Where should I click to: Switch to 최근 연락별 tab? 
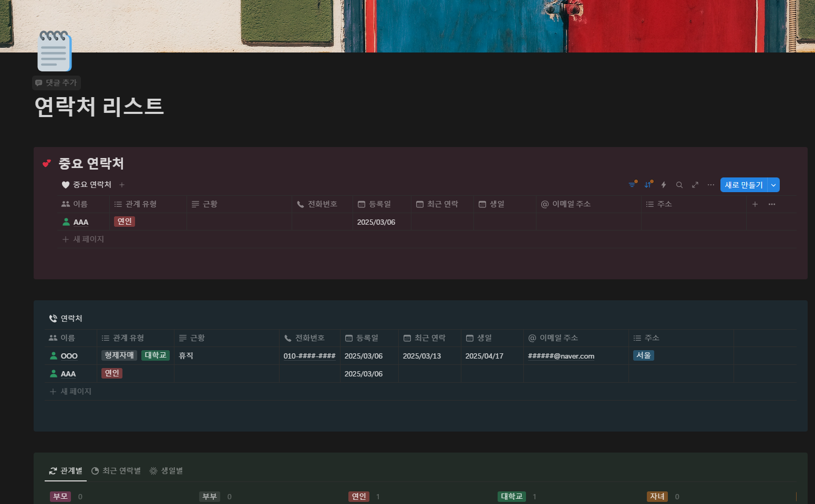116,471
